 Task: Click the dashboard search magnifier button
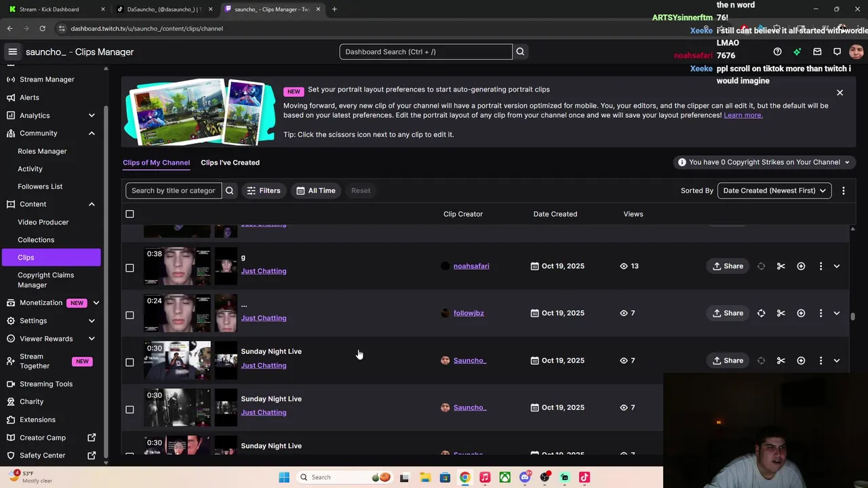[520, 52]
